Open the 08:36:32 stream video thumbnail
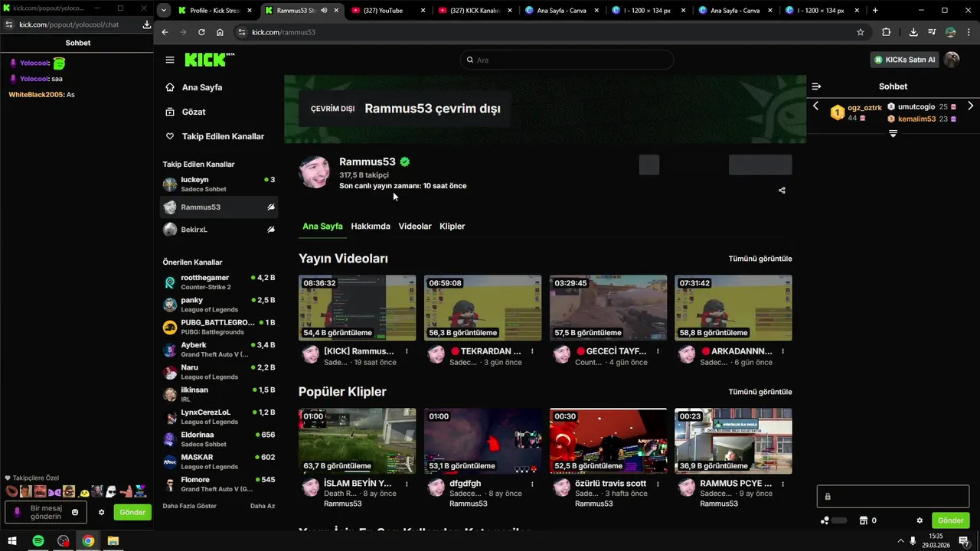 pos(358,308)
